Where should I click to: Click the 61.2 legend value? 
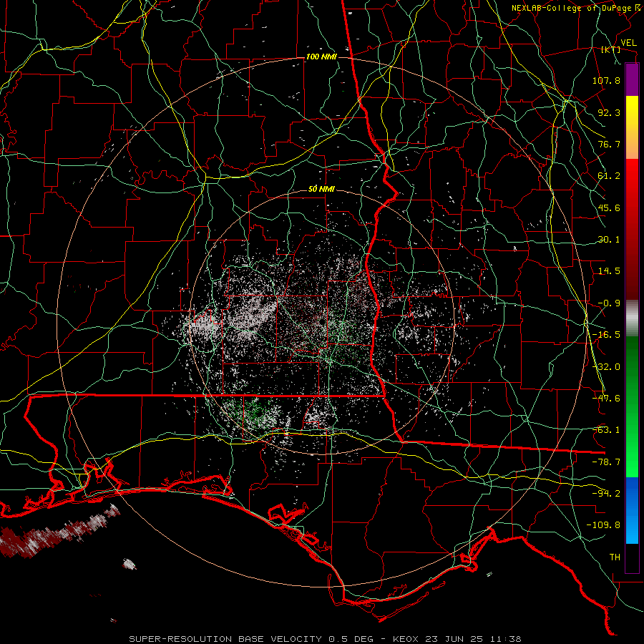click(x=609, y=176)
